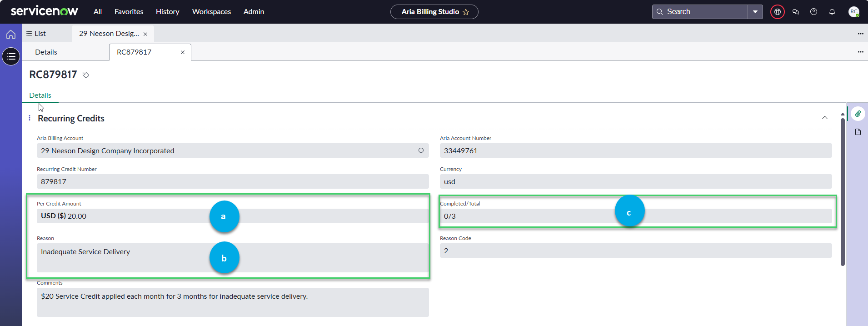
Task: Open the RC user avatar menu
Action: point(854,12)
